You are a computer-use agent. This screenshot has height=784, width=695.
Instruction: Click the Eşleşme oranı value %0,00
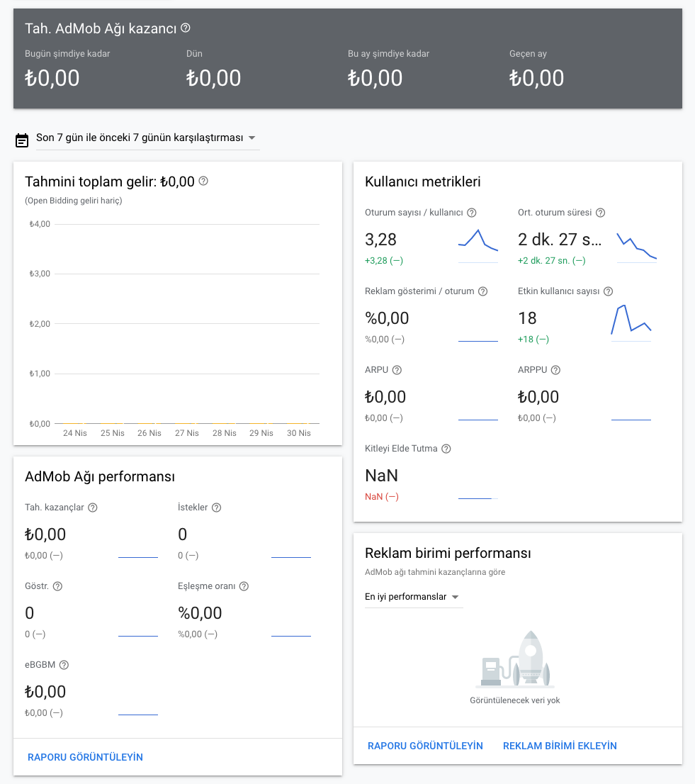(200, 613)
